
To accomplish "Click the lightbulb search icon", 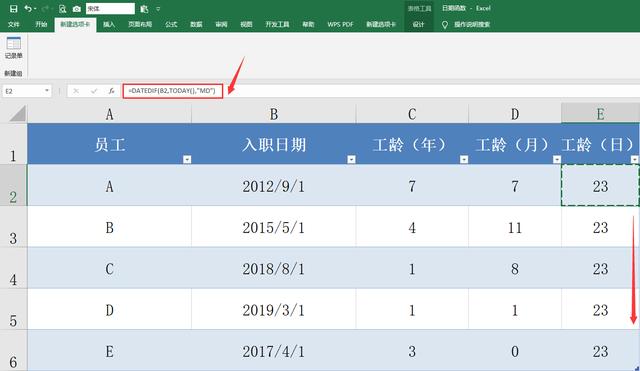I will [445, 24].
